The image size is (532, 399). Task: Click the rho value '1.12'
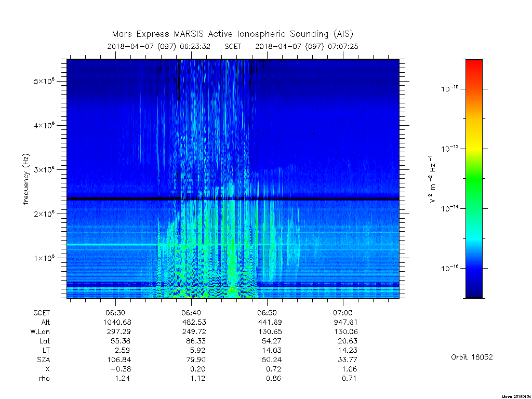pos(198,379)
